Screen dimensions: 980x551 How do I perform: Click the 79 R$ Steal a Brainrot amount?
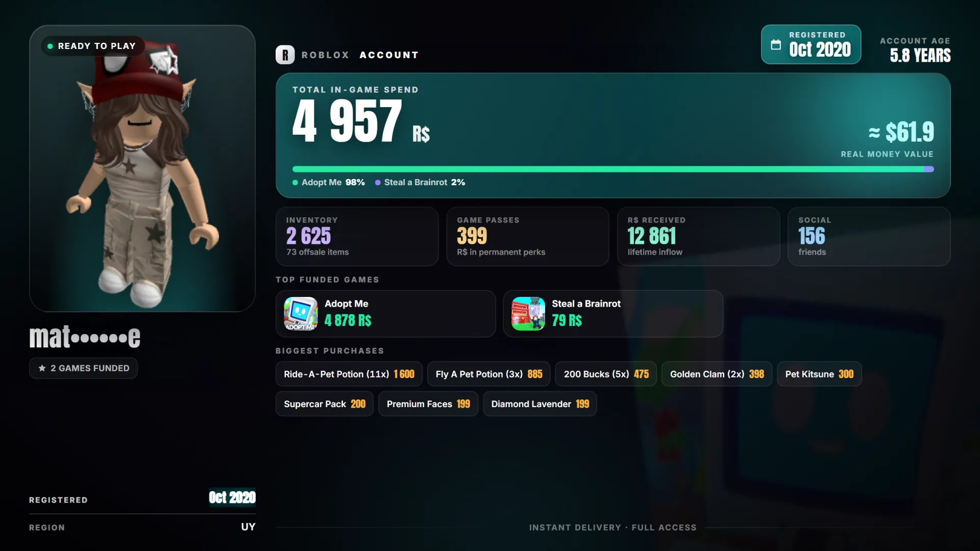click(567, 320)
